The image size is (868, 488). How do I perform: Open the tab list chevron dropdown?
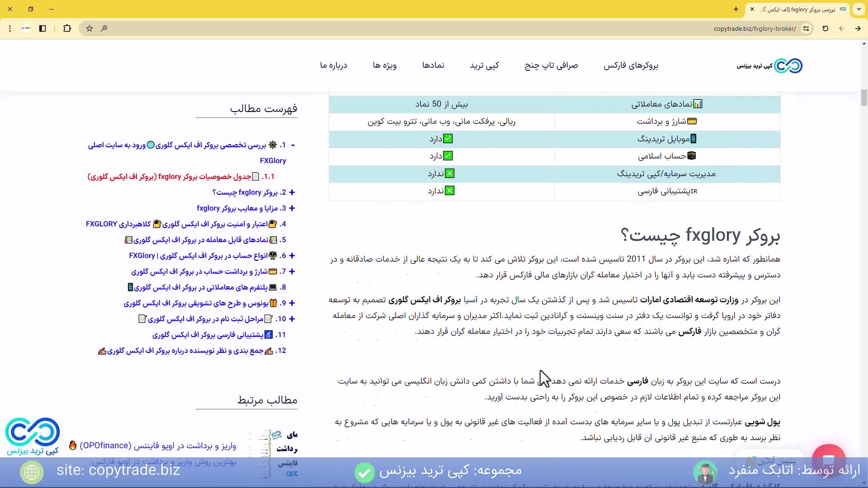pyautogui.click(x=859, y=9)
